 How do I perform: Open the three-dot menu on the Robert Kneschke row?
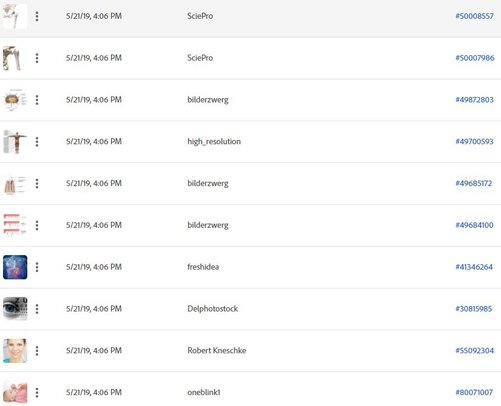[37, 351]
